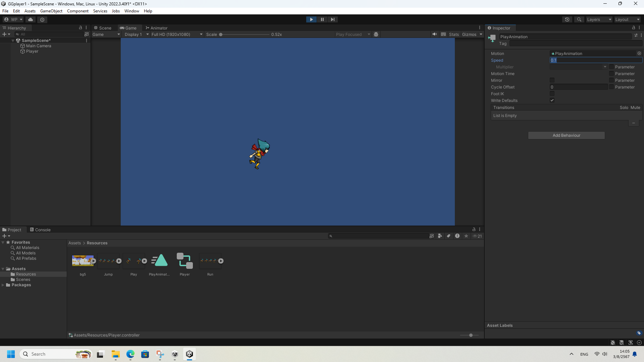Click the Step frame button

point(332,19)
